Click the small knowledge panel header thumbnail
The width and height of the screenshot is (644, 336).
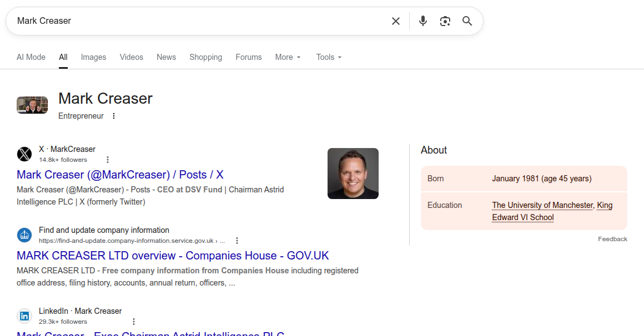tap(32, 105)
